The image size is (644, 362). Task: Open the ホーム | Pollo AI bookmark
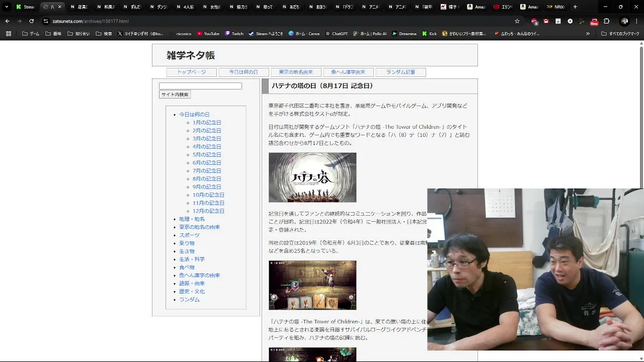[x=370, y=34]
